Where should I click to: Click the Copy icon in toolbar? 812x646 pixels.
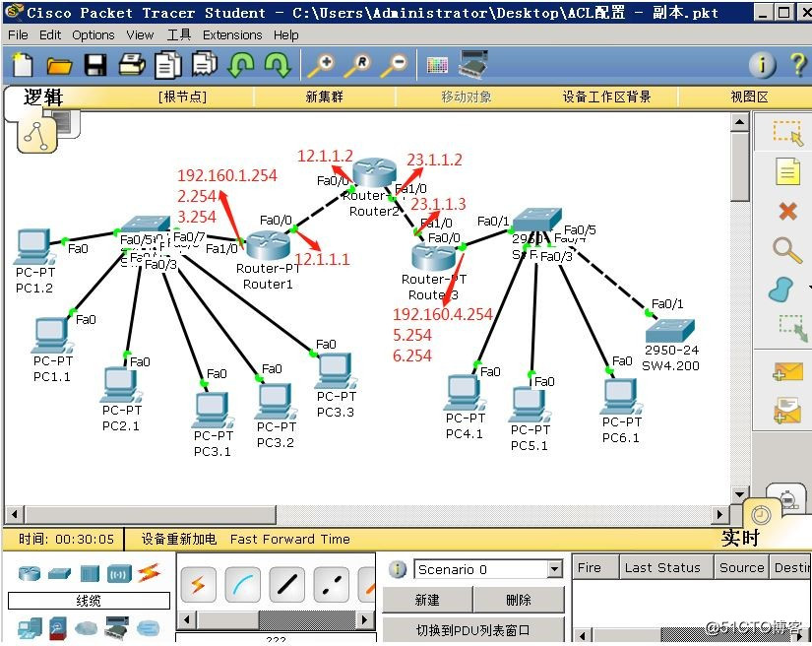click(x=168, y=65)
